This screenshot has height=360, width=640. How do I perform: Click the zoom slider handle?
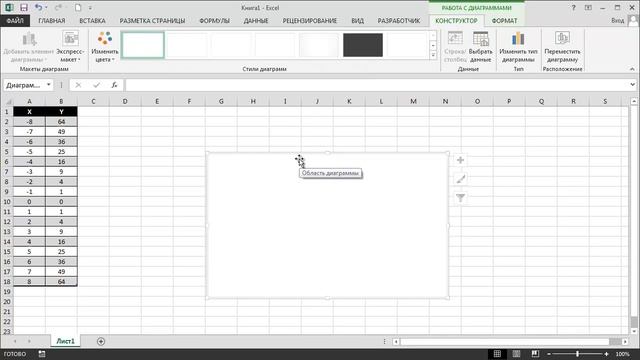click(x=578, y=354)
